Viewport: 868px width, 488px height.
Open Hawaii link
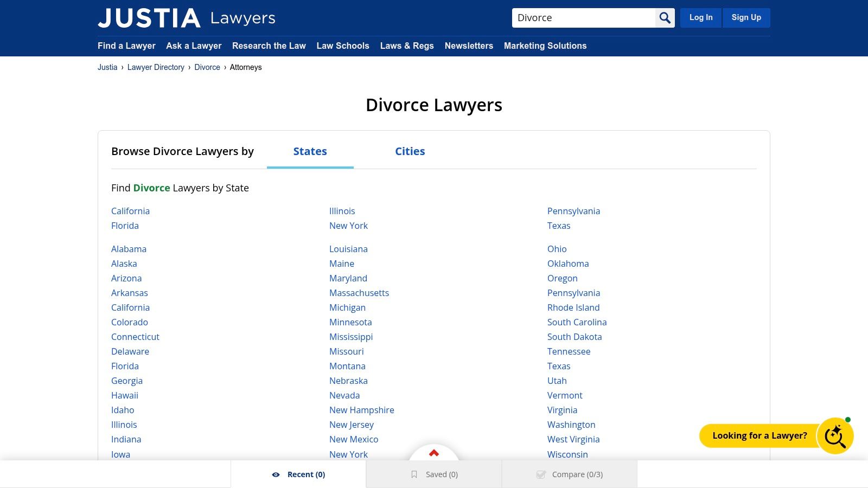click(125, 395)
